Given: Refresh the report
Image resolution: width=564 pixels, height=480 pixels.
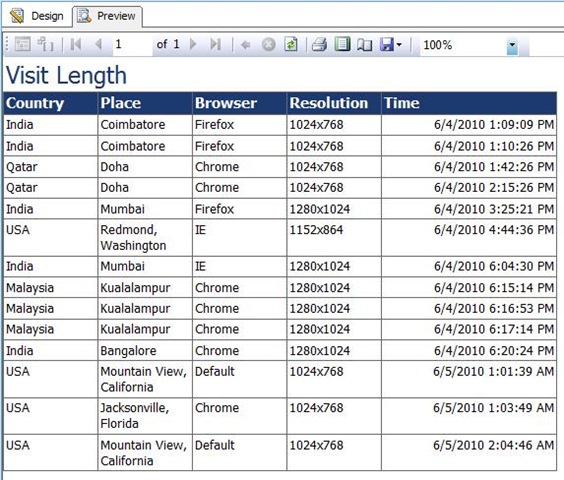Looking at the screenshot, I should coord(291,45).
